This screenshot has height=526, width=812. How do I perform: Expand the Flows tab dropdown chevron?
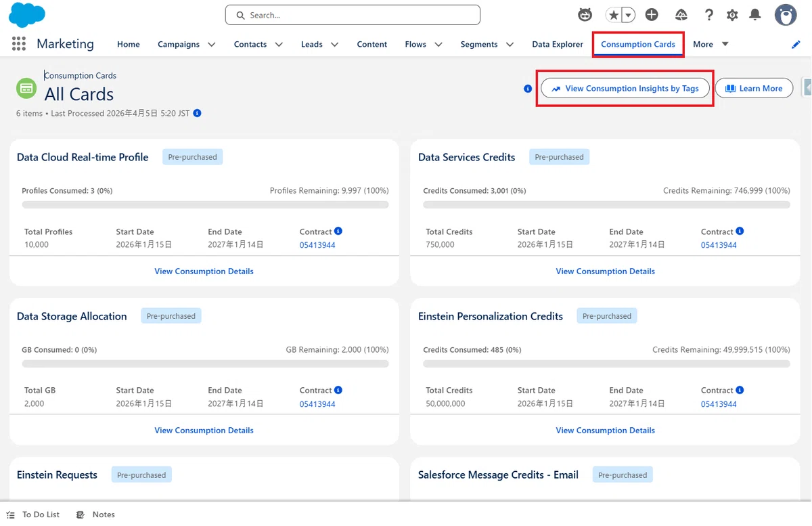point(438,45)
